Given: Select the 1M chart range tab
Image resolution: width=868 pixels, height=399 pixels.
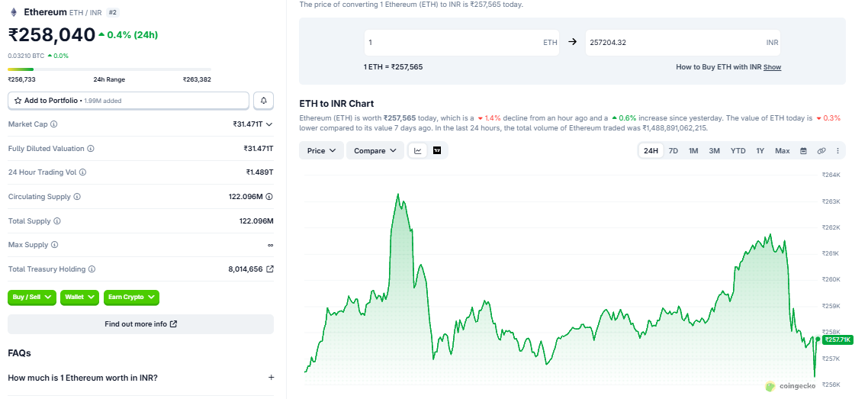Looking at the screenshot, I should coord(693,150).
